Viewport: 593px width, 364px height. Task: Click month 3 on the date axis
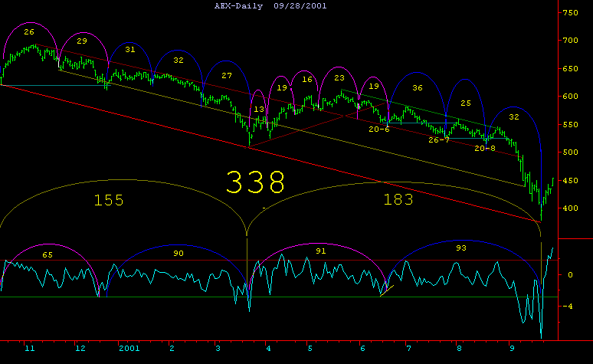[x=218, y=349]
